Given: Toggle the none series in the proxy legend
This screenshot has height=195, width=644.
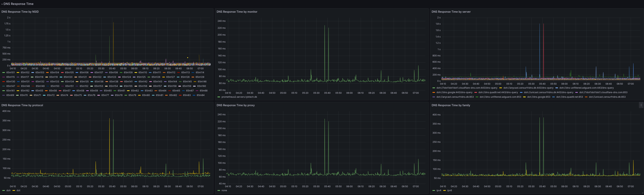Looking at the screenshot, I should tap(224, 190).
